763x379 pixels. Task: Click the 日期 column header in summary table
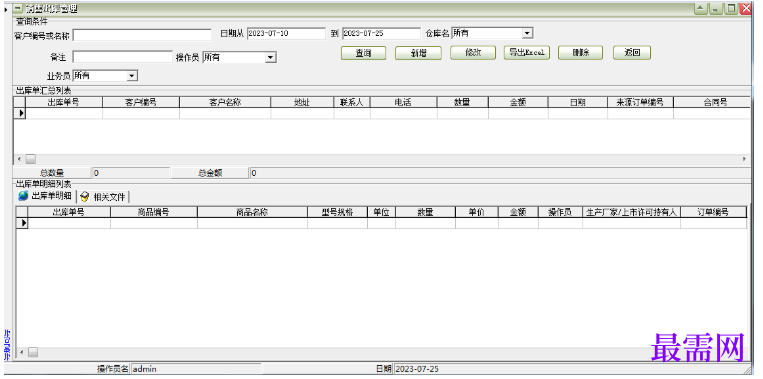click(x=578, y=102)
